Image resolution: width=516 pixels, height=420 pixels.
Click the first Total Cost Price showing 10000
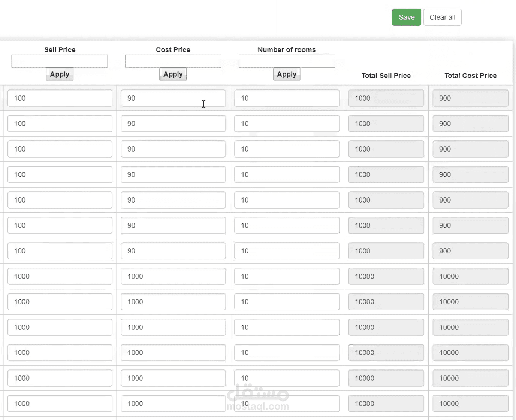(x=470, y=276)
